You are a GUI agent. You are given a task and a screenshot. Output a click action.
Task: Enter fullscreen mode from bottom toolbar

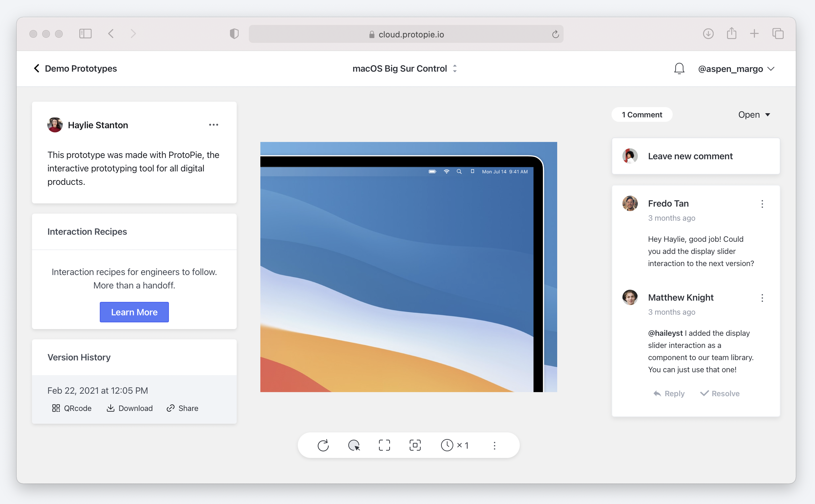pyautogui.click(x=384, y=445)
